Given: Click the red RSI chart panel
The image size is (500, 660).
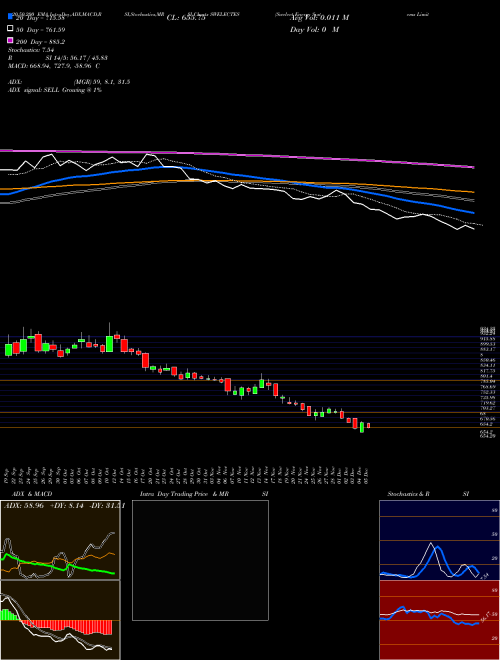Looking at the screenshot, I should [x=439, y=620].
